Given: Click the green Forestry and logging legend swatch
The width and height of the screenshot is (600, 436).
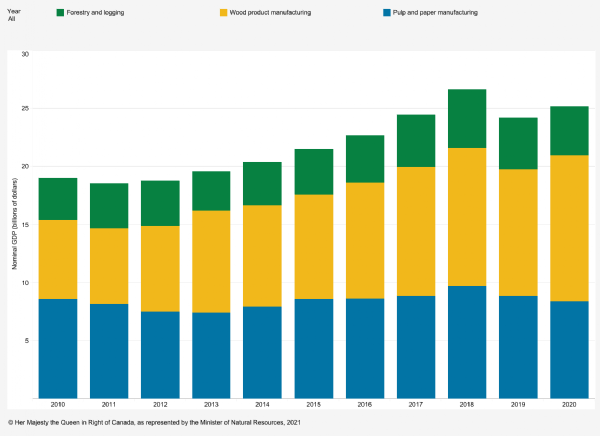Looking at the screenshot, I should click(x=60, y=13).
